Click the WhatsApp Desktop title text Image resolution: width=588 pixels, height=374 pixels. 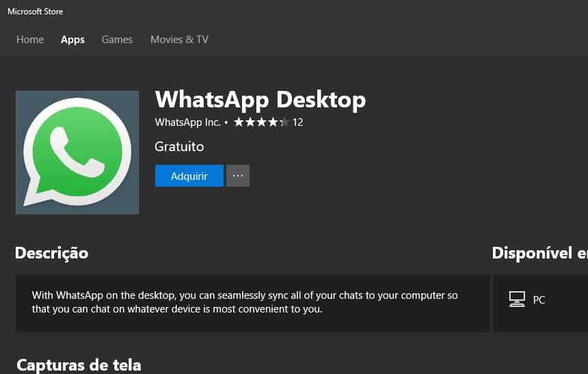260,100
